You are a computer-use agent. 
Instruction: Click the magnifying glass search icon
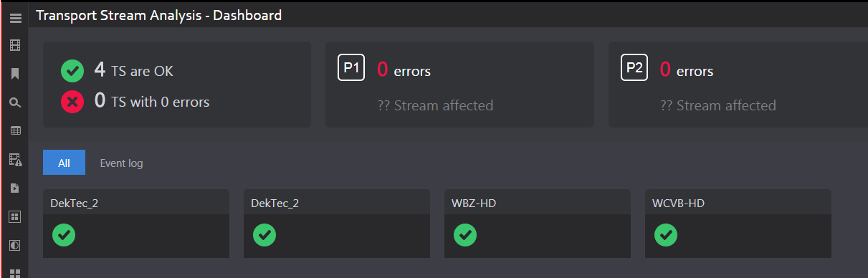(15, 102)
